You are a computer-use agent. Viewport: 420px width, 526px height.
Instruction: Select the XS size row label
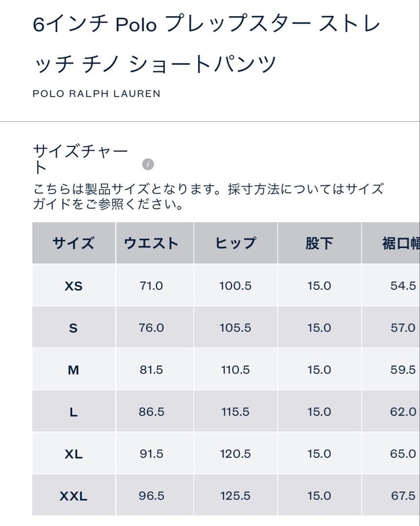73,286
